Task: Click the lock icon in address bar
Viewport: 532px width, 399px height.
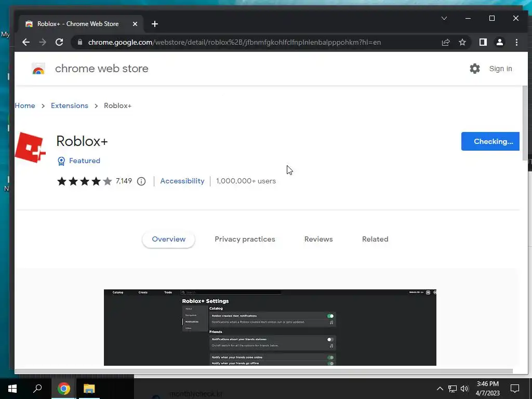Action: tap(80, 43)
